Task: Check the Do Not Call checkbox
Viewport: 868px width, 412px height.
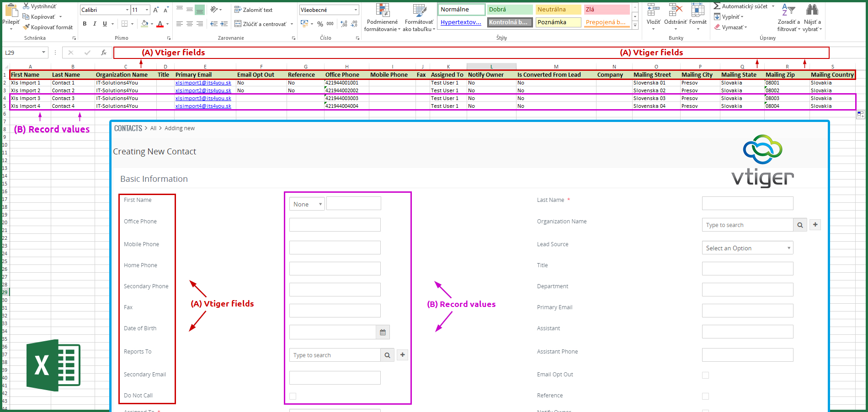Action: click(x=293, y=396)
